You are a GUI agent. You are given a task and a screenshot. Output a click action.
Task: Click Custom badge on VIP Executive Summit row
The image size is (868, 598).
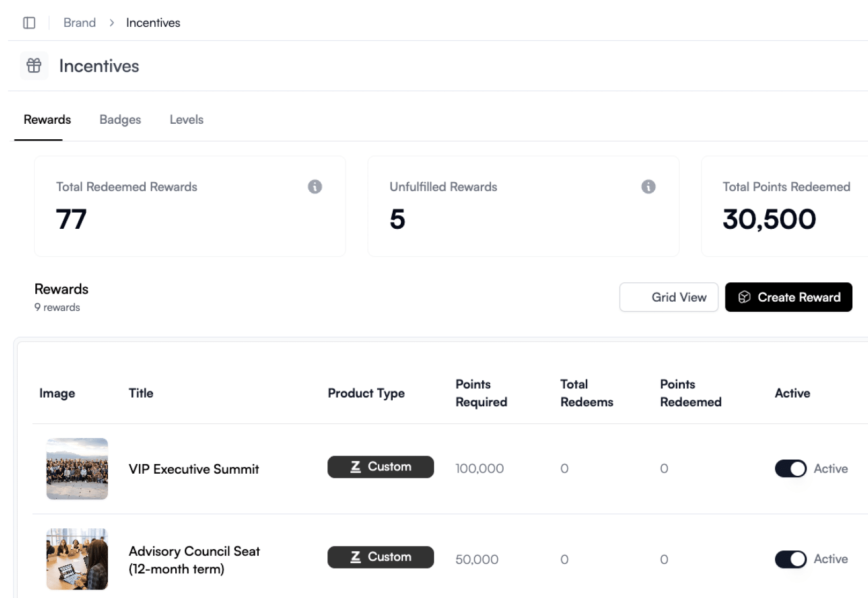tap(380, 467)
